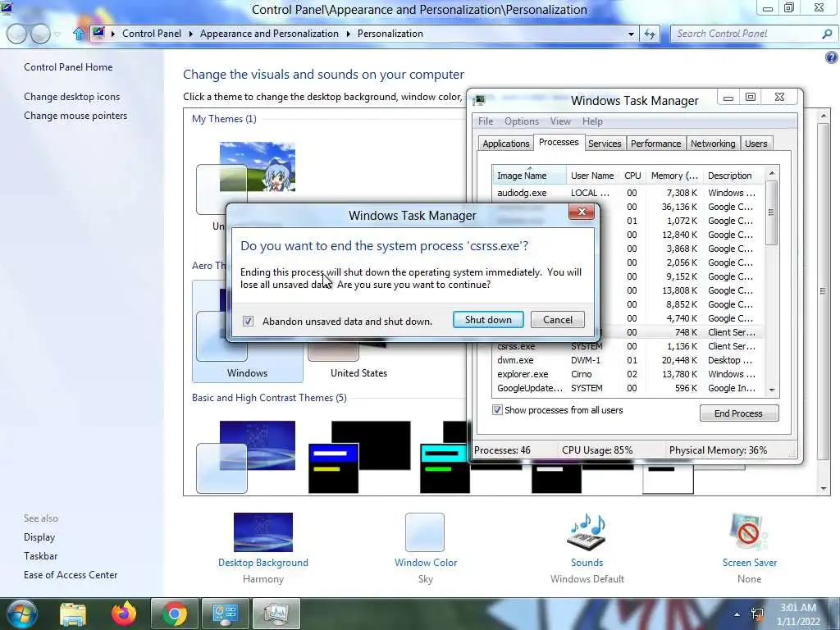The height and width of the screenshot is (630, 840).
Task: Open Change desktop icons link
Action: coord(72,97)
